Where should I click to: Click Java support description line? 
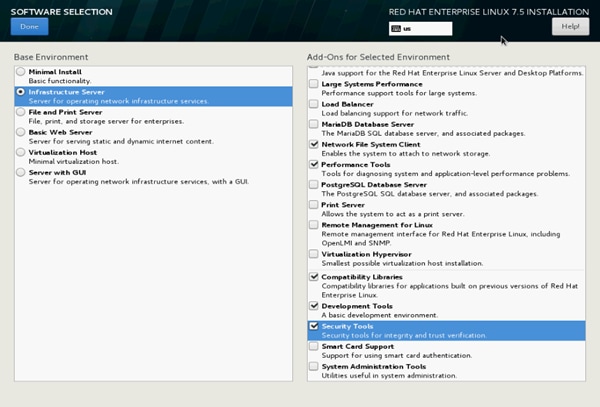(453, 73)
